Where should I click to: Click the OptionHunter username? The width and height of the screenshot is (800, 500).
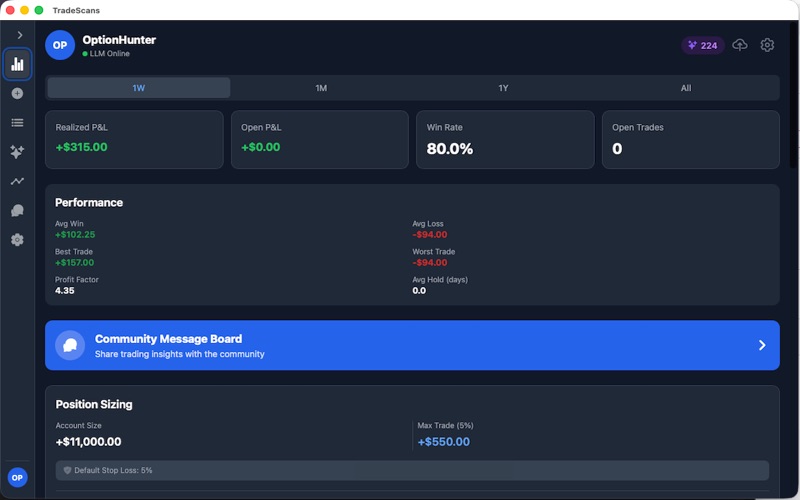pos(119,40)
